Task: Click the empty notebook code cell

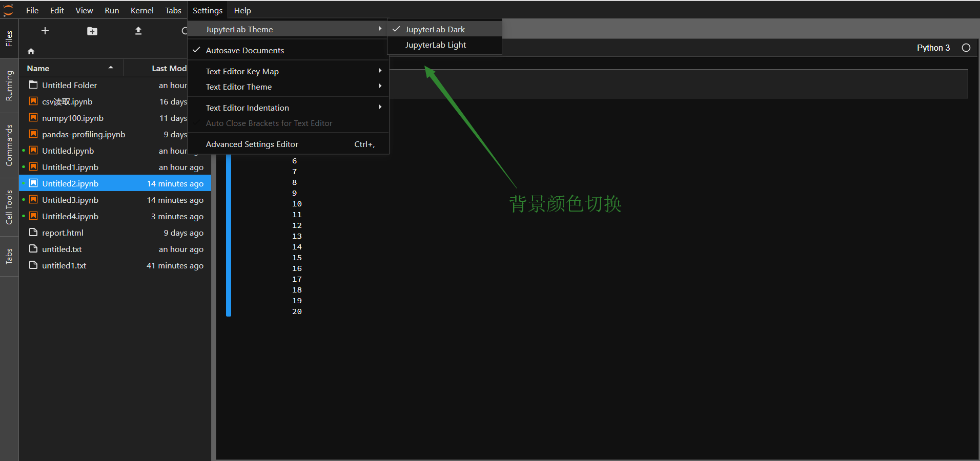Action: [x=678, y=83]
